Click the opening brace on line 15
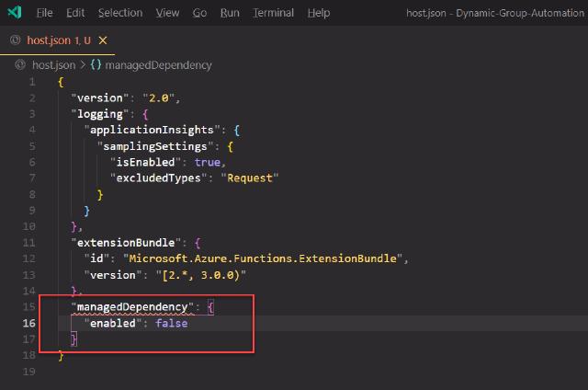This screenshot has width=588, height=390. pos(210,307)
